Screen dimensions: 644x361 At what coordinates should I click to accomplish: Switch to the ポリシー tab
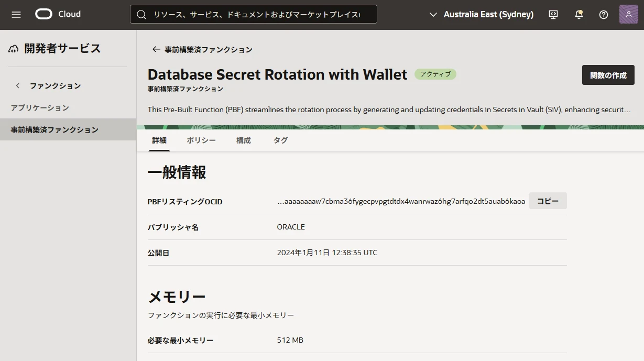point(201,140)
